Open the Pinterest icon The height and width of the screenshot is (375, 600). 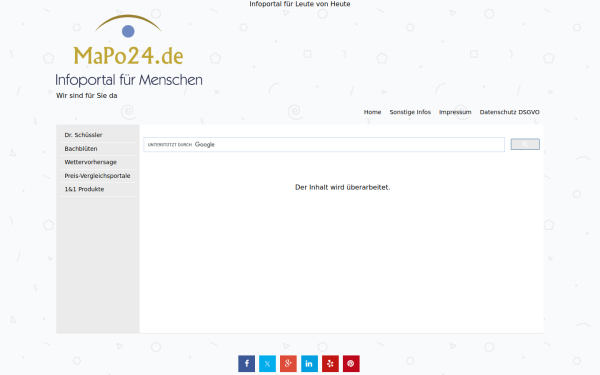point(351,364)
